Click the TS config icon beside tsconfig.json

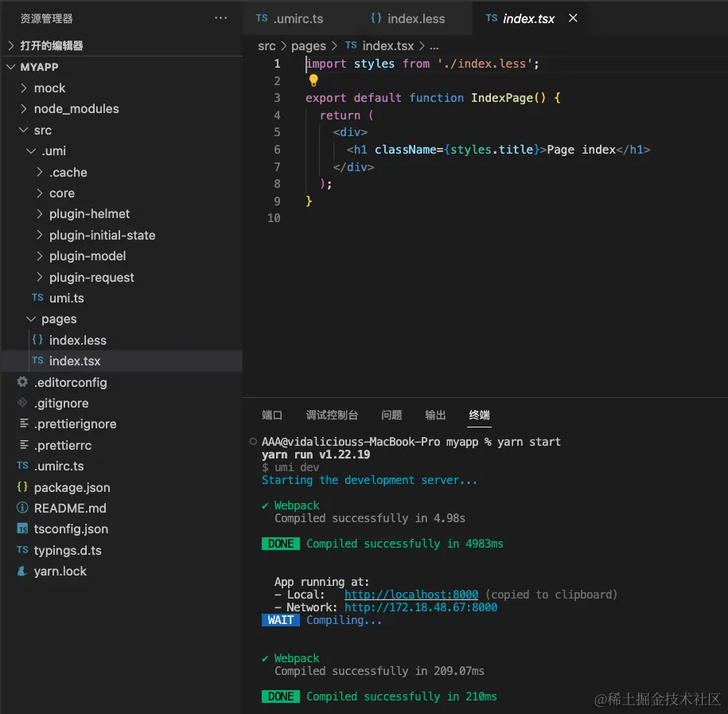click(x=22, y=529)
